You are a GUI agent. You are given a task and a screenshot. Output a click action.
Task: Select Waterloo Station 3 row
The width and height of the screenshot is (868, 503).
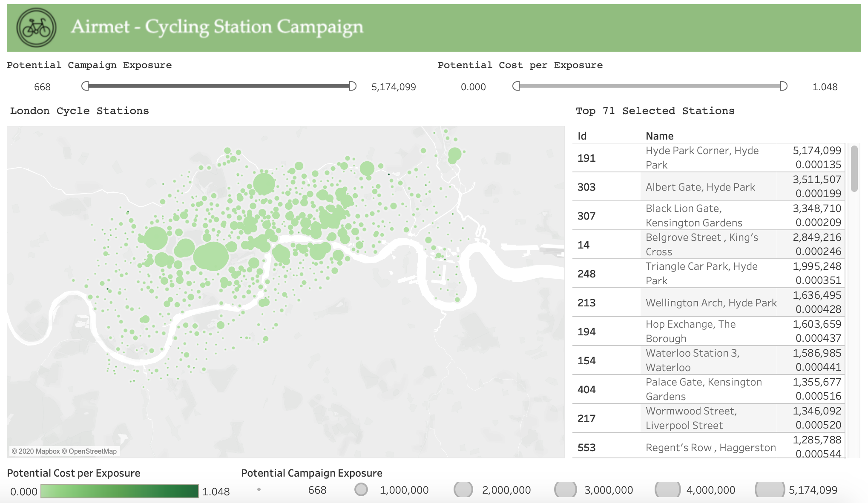coord(693,360)
